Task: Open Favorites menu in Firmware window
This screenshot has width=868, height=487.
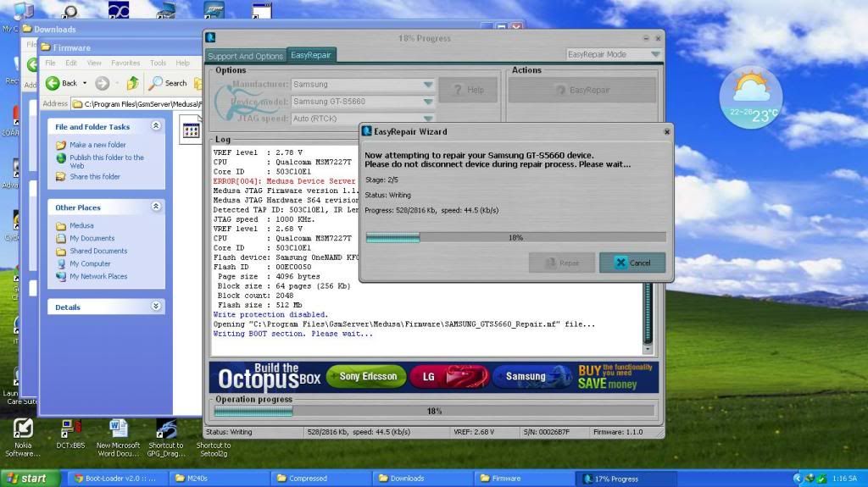Action: click(125, 63)
